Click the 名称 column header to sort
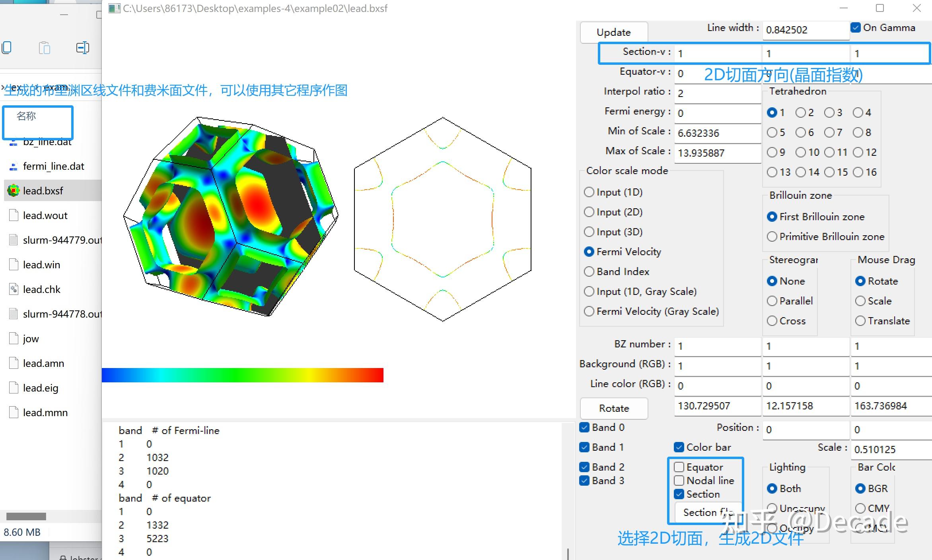This screenshot has height=560, width=932. coord(26,116)
